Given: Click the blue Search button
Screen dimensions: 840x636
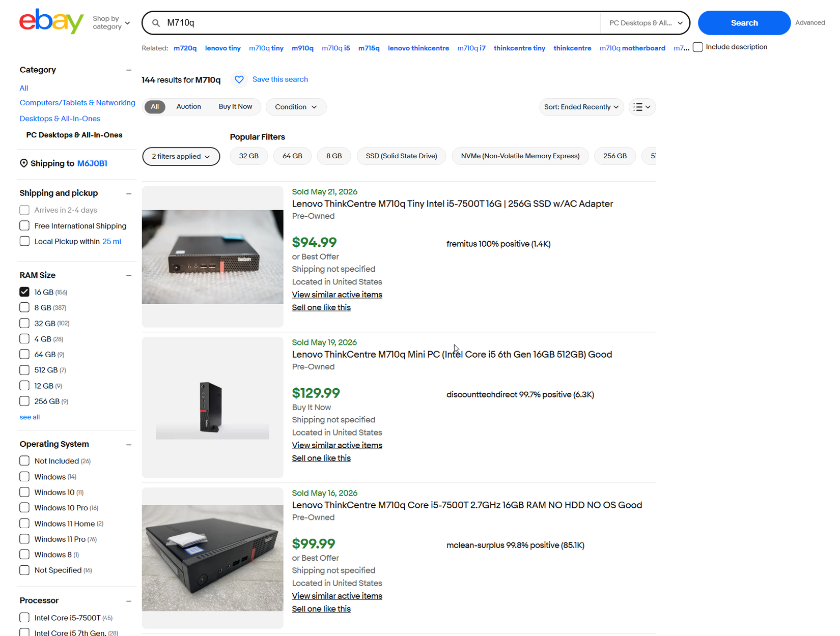Looking at the screenshot, I should pos(744,23).
